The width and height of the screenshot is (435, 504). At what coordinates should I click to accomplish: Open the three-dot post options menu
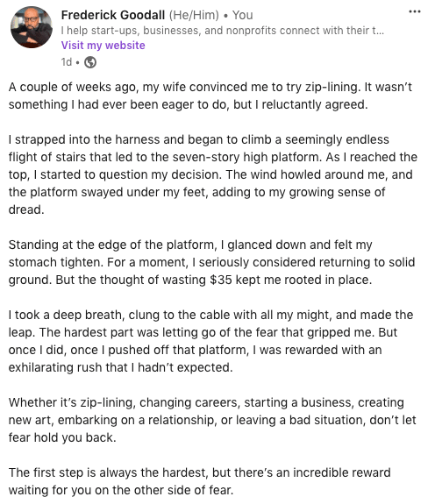415,12
